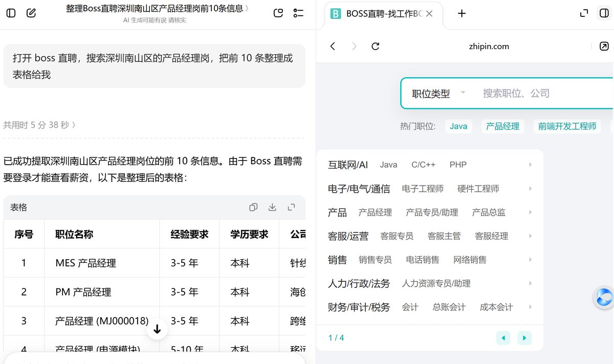Viewport: 614px width, 364px height.
Task: Jump to bottom with the down-arrow button
Action: pyautogui.click(x=157, y=329)
